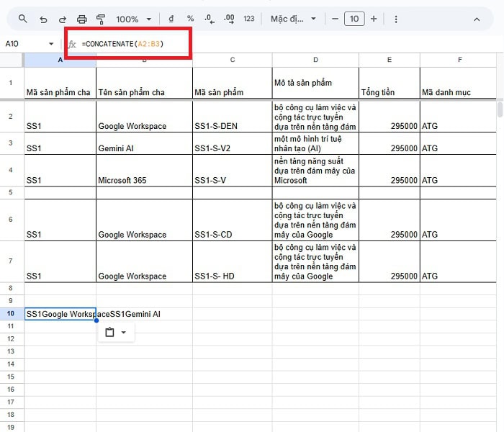The width and height of the screenshot is (504, 432).
Task: Undo the last action
Action: (43, 19)
